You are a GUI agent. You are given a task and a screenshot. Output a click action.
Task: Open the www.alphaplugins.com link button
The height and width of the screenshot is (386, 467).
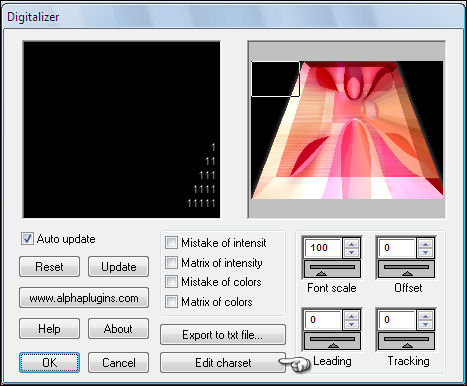pyautogui.click(x=84, y=298)
